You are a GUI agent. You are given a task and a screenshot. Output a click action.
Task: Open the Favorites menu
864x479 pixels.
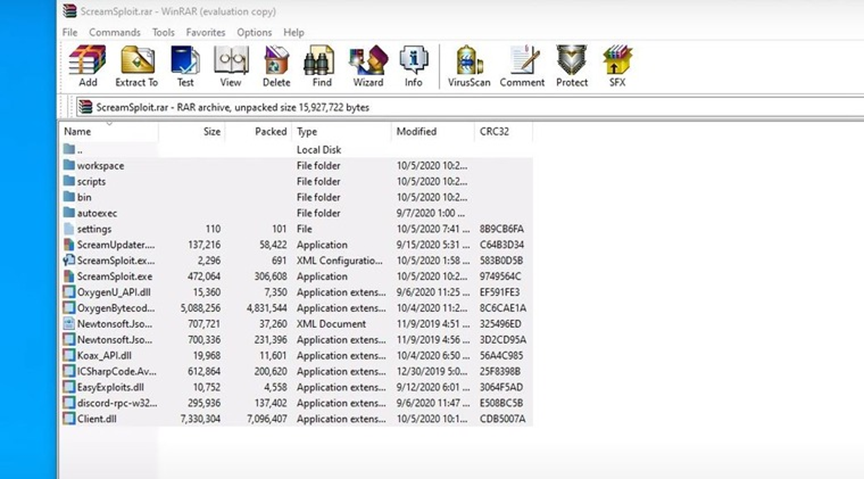pos(205,32)
